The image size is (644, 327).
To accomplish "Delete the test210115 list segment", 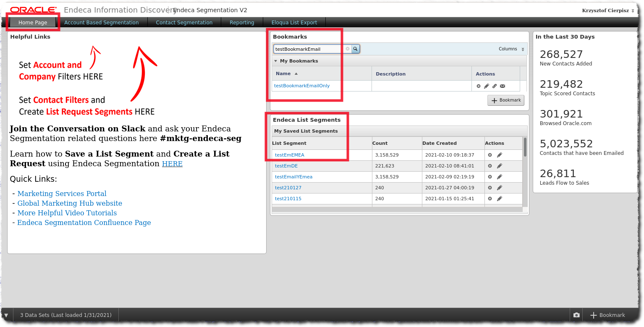I will pos(490,199).
